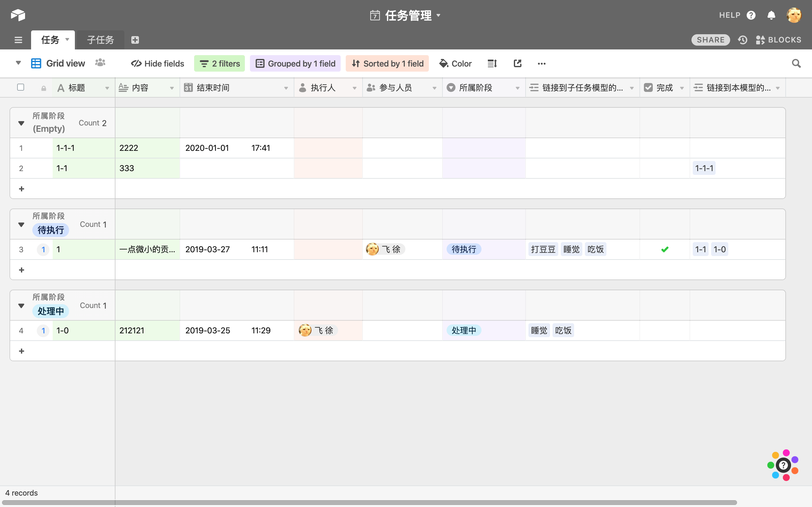Click the notifications bell icon
Screen dimensions: 812x507
771,16
